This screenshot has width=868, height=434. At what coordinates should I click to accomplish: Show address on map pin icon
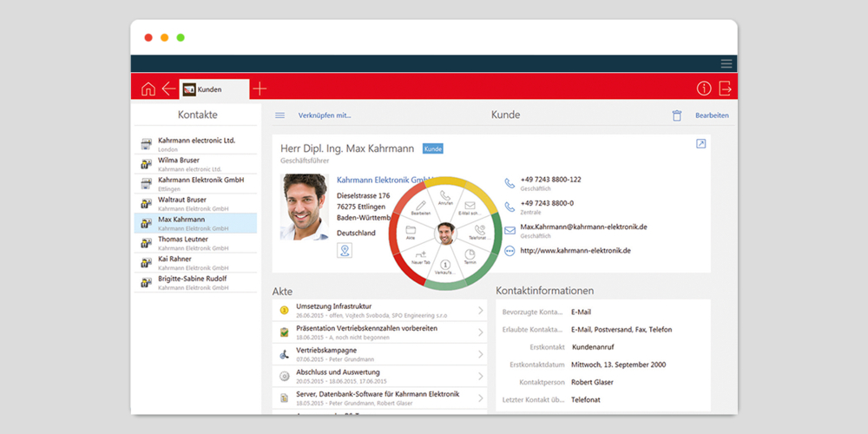345,251
